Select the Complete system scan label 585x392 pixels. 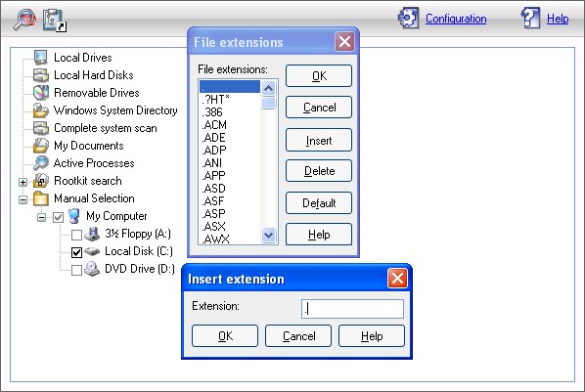(106, 128)
